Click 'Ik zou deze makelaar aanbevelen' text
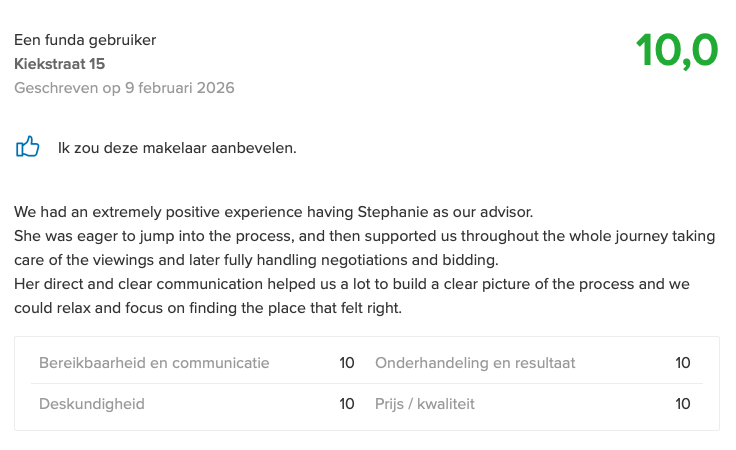 [177, 149]
